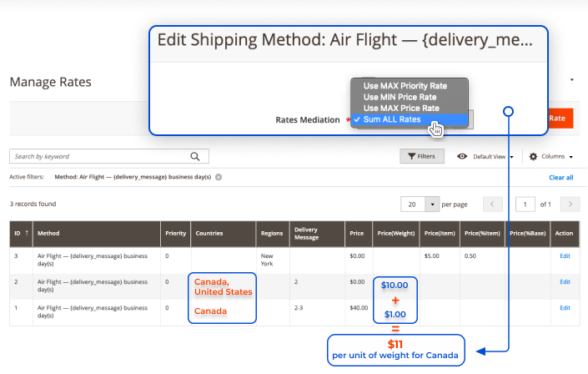Go to the next page arrow

click(x=570, y=205)
